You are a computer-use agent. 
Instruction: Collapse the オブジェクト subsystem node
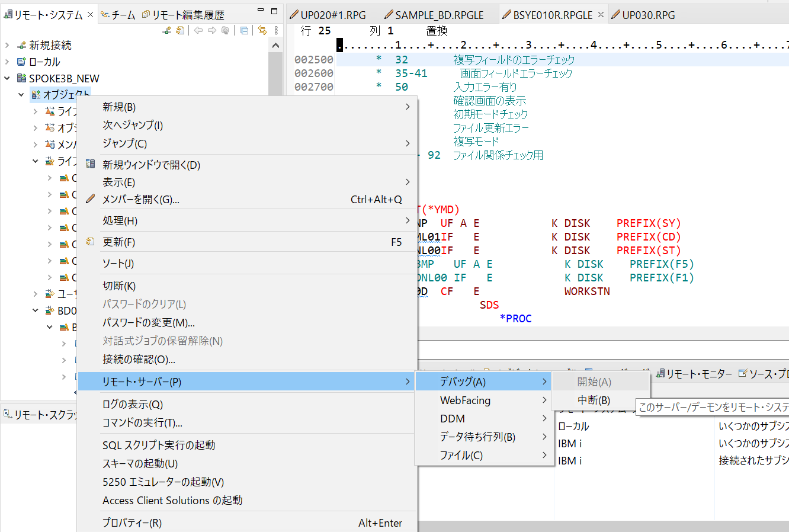(x=21, y=95)
